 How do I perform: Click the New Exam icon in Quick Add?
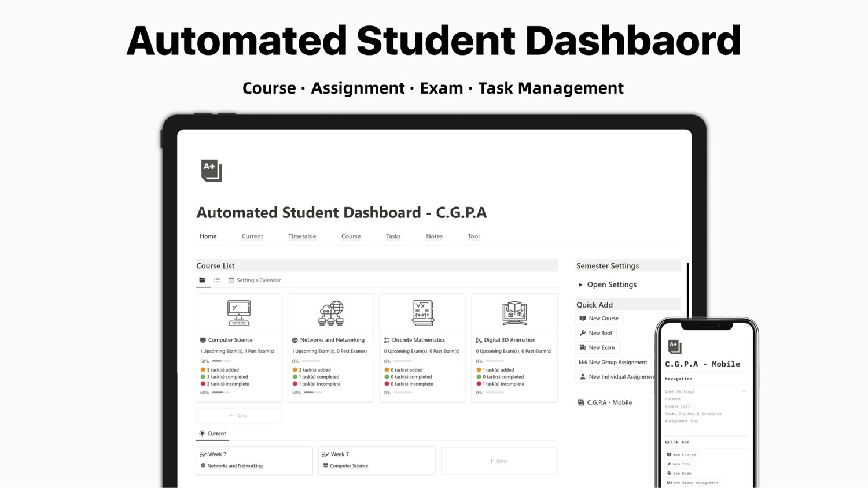583,347
